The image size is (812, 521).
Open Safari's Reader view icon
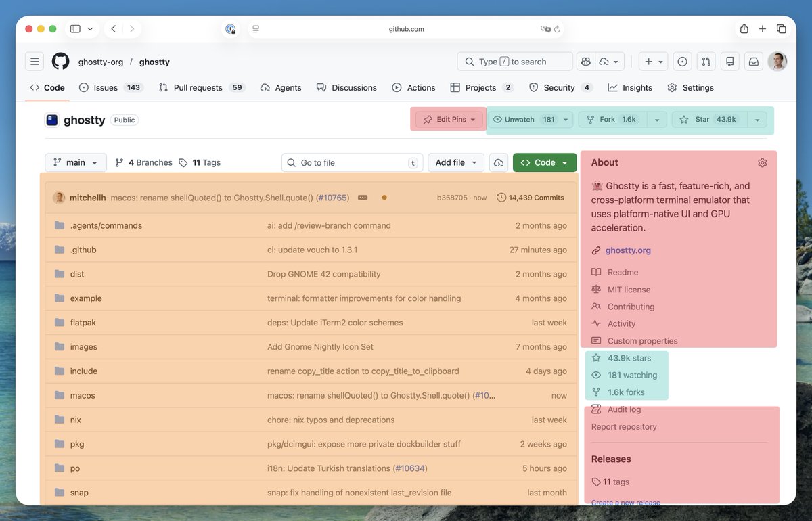[x=256, y=29]
